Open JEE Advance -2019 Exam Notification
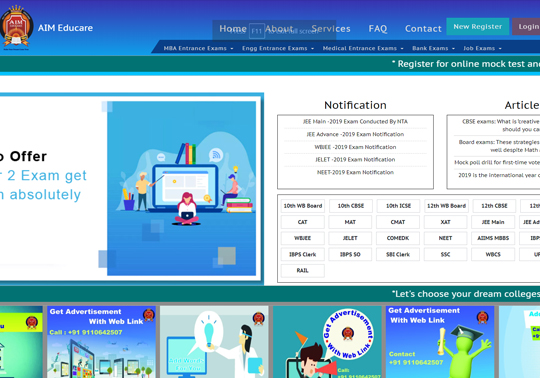The height and width of the screenshot is (378, 540). (x=355, y=134)
